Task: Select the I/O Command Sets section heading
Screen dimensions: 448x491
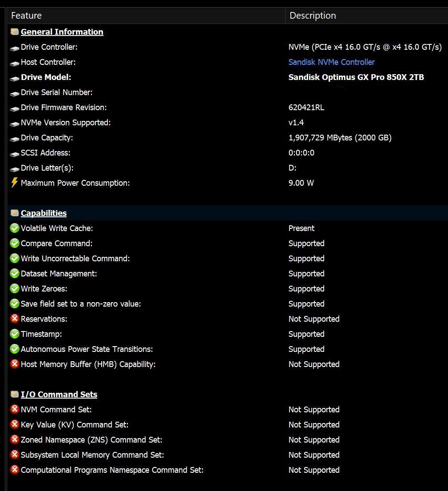Action: click(59, 394)
